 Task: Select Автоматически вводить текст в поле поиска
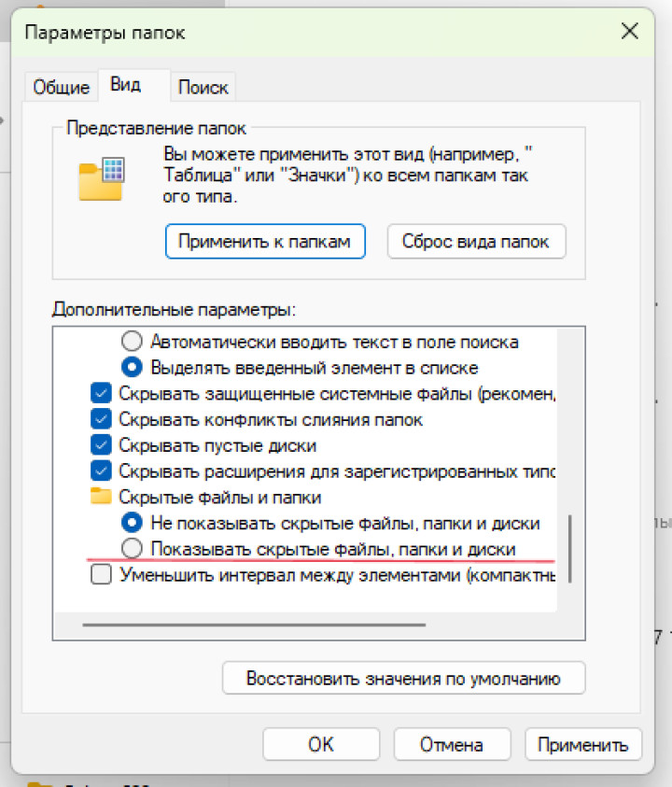point(133,342)
